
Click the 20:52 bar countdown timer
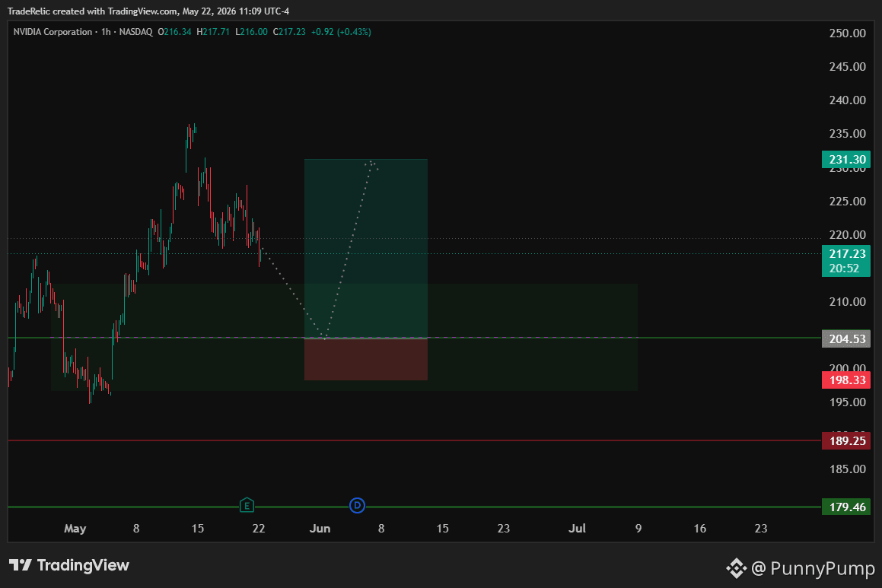(844, 269)
